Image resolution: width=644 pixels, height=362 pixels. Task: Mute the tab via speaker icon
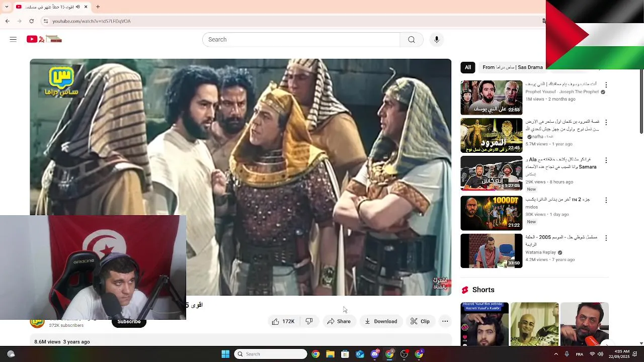coord(78,7)
